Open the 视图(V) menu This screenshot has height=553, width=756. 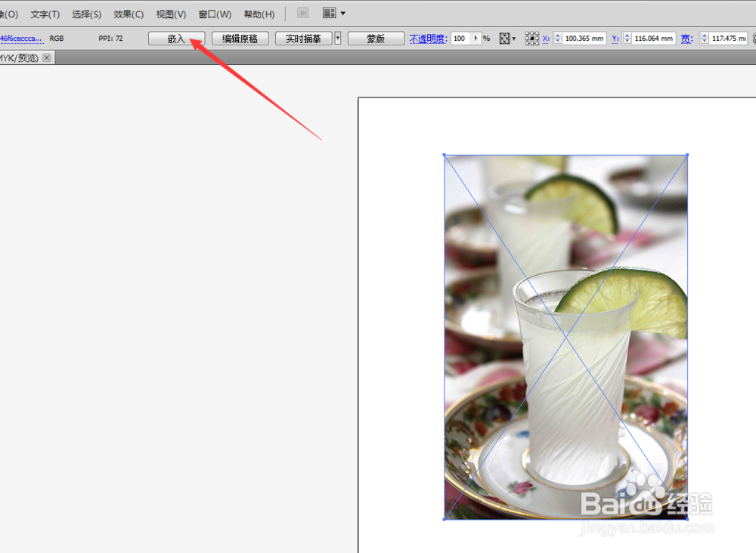171,14
